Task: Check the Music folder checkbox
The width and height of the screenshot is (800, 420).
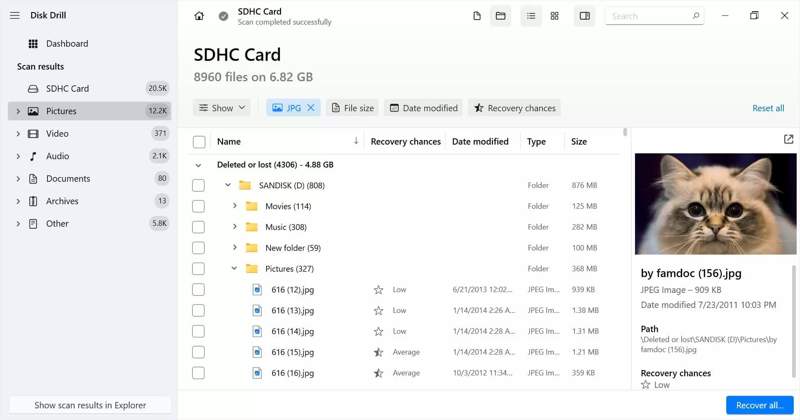Action: pyautogui.click(x=198, y=227)
